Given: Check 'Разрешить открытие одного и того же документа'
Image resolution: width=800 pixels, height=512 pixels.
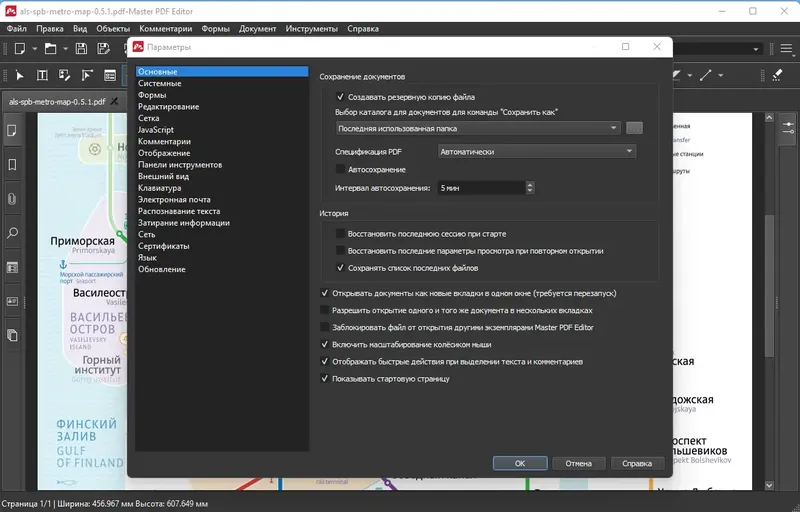Looking at the screenshot, I should tap(324, 310).
